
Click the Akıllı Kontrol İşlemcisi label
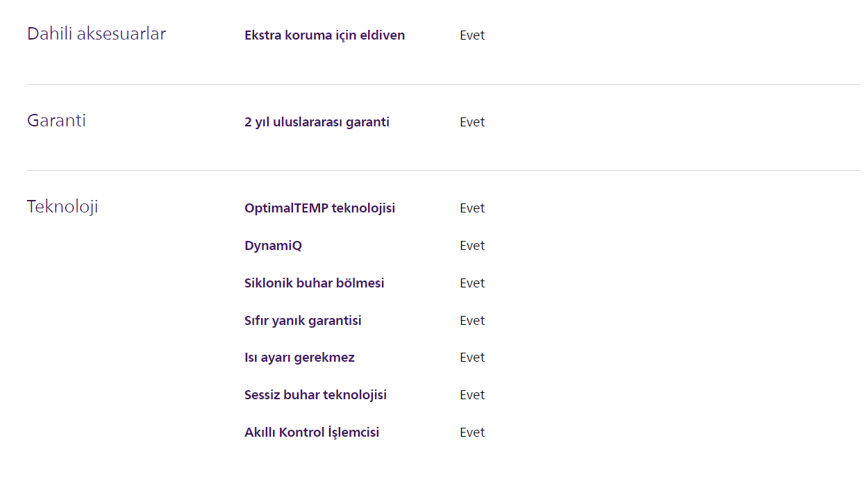(312, 433)
